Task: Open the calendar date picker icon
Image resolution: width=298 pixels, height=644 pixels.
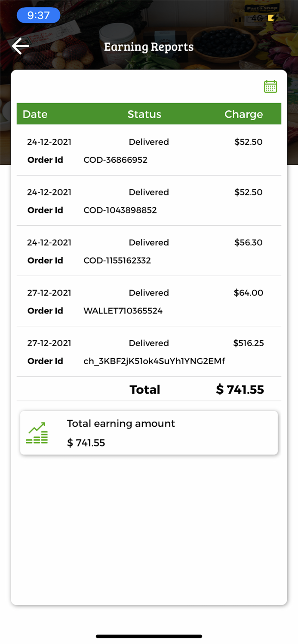Action: click(270, 86)
